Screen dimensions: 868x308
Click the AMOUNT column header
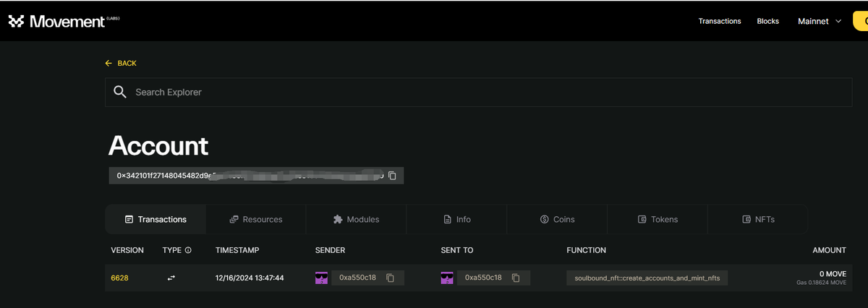829,250
